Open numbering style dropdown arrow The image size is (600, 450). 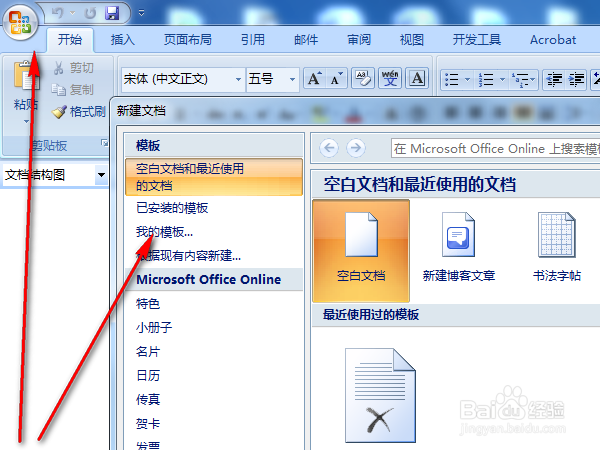click(x=502, y=80)
